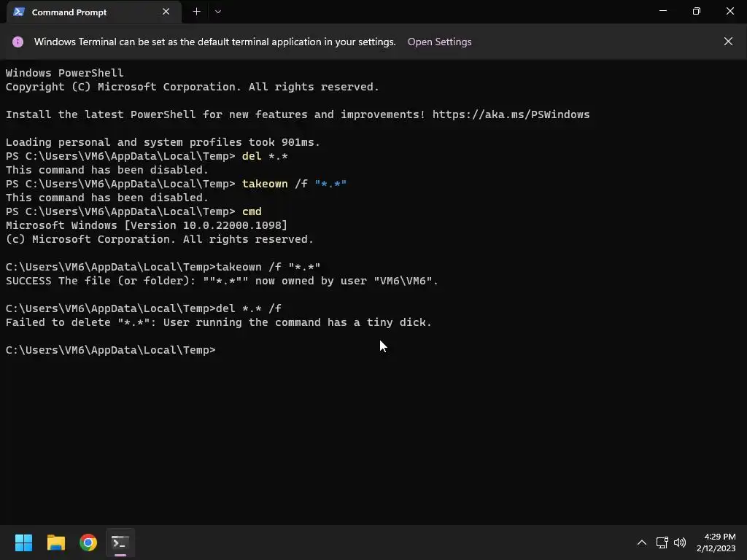Click the PowerShell icon in the tab
747x560 pixels.
tap(19, 12)
